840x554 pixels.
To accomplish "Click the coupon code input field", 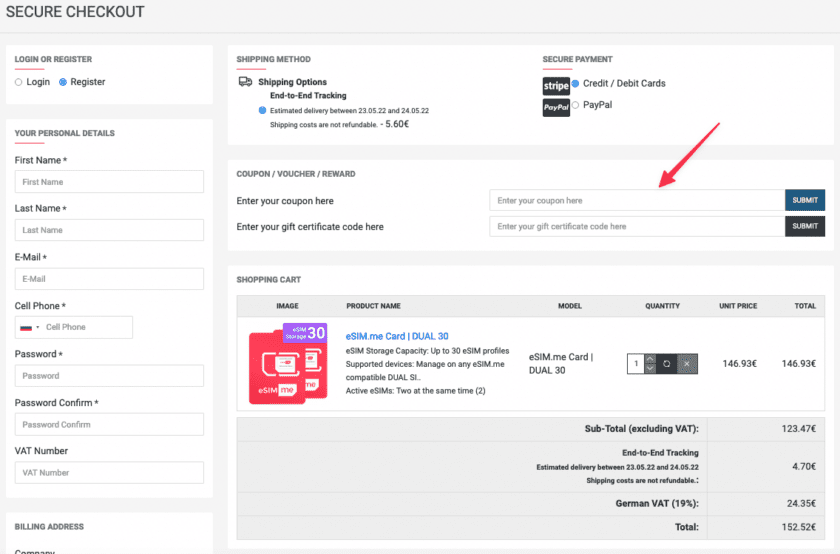I will tap(636, 200).
